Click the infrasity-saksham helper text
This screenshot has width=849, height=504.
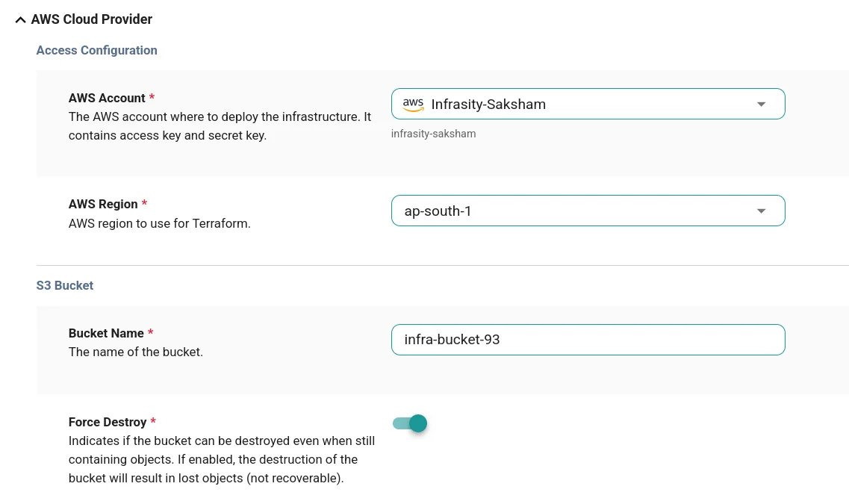tap(433, 134)
